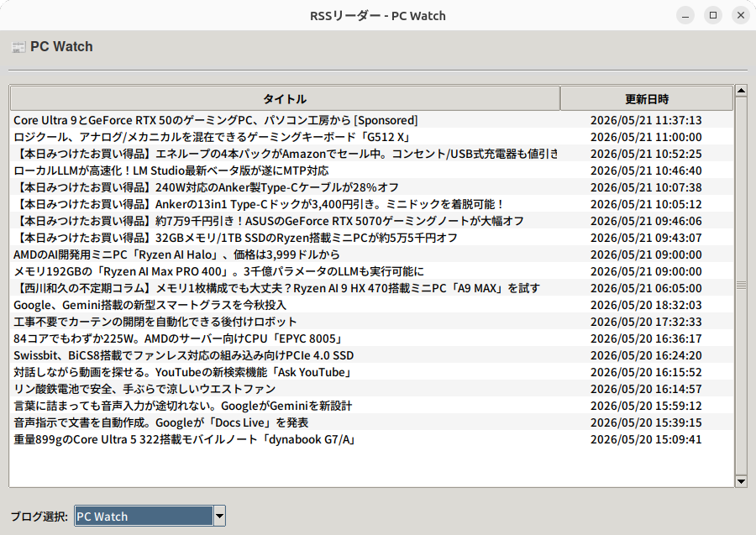
Task: Click the date 2026/05/20 16:24:20
Action: tap(646, 355)
